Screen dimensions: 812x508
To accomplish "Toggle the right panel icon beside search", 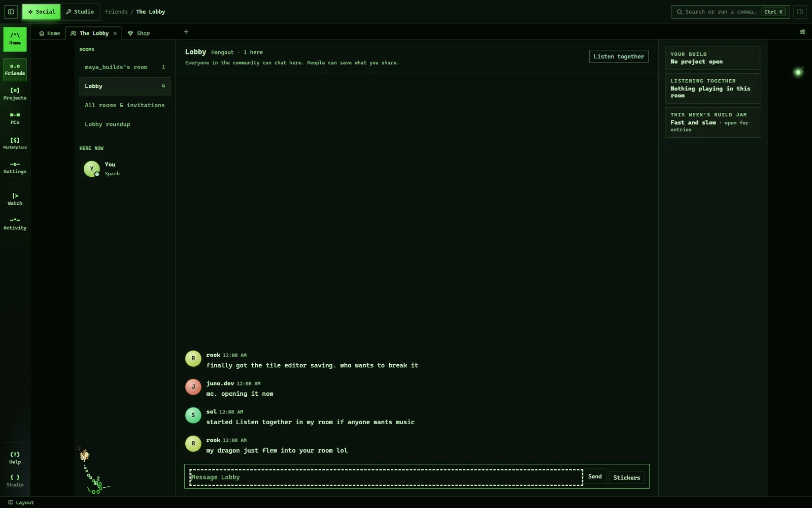I will click(x=800, y=12).
